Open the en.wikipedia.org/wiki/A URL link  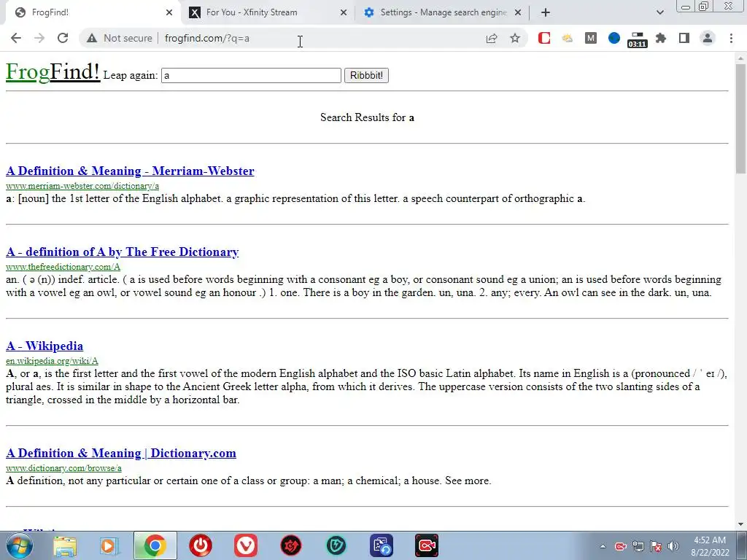tap(52, 361)
